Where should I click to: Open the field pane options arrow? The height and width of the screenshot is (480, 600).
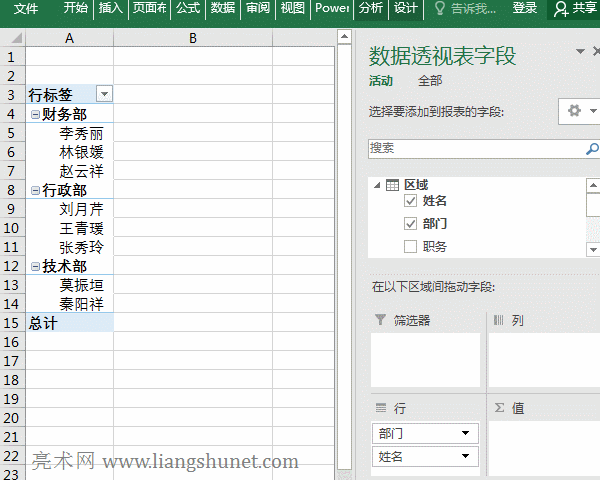click(x=580, y=51)
